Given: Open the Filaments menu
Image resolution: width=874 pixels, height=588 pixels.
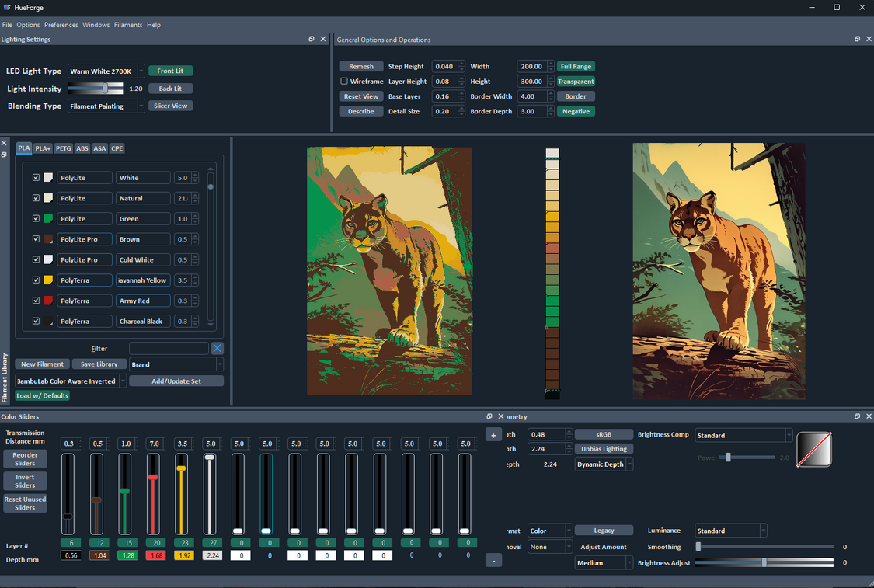Looking at the screenshot, I should (x=128, y=25).
